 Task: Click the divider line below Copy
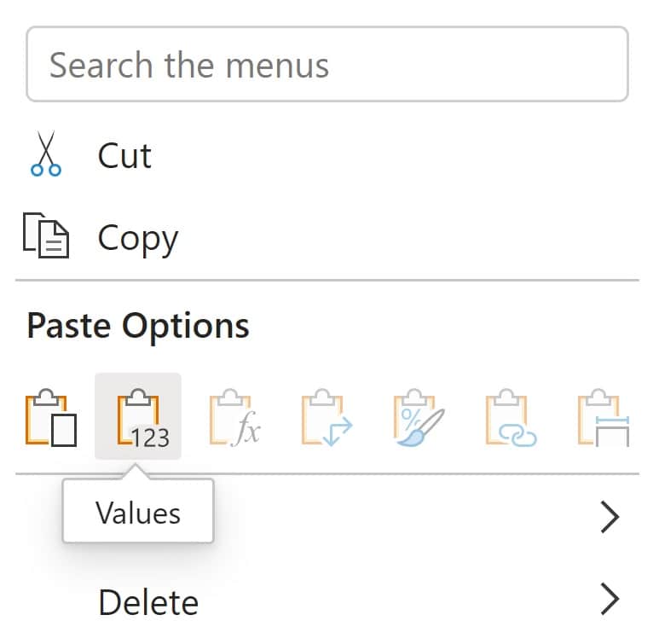click(x=327, y=280)
